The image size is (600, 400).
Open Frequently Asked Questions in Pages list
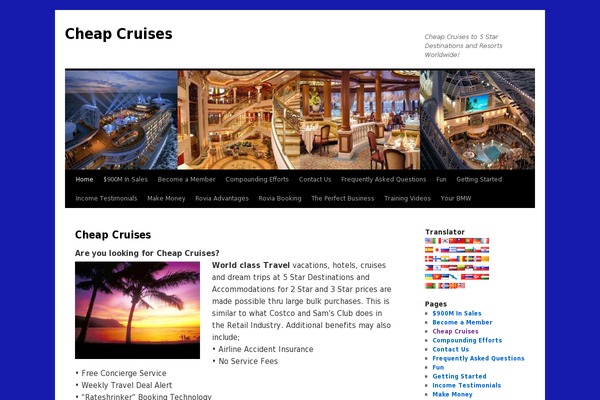tap(478, 358)
